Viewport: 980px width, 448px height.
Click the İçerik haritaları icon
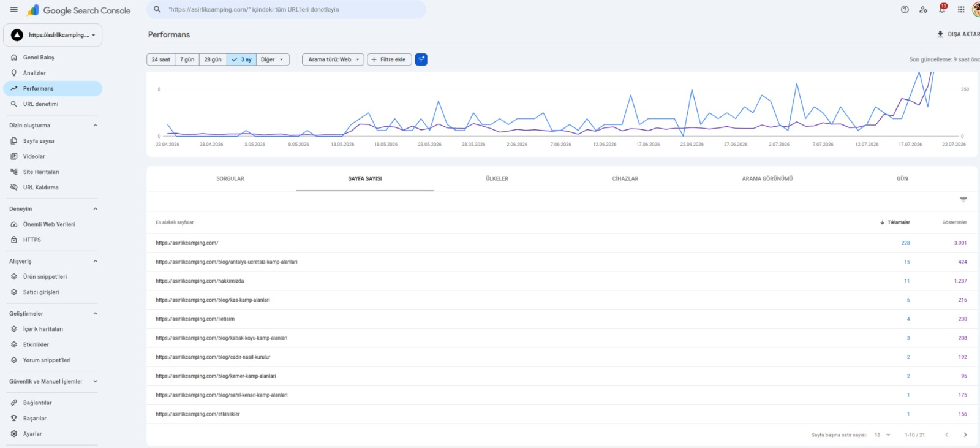(14, 329)
